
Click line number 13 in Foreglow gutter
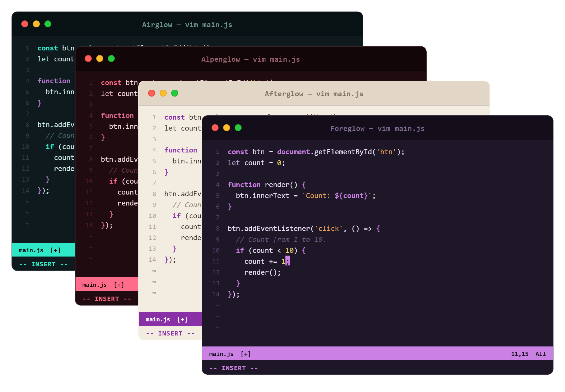pos(216,283)
